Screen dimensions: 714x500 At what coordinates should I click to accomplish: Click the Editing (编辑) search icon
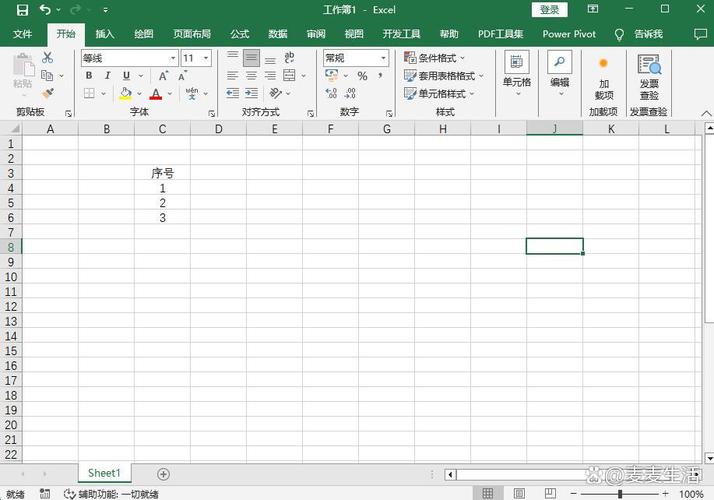click(x=559, y=62)
